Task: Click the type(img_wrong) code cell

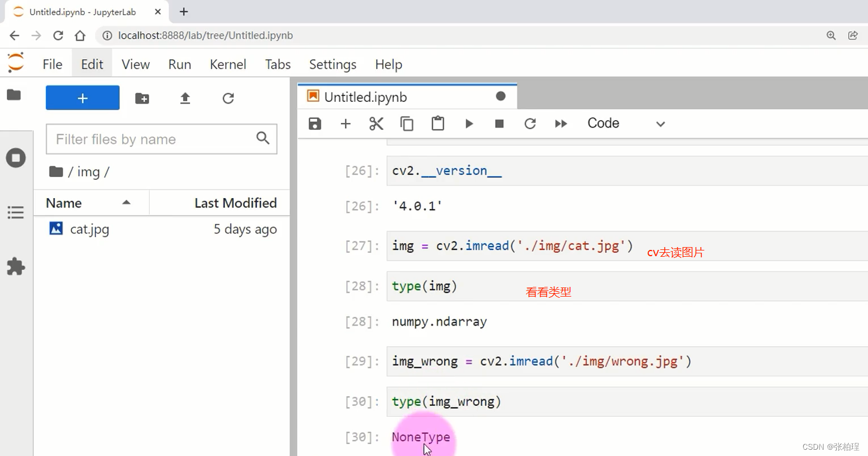Action: [x=627, y=401]
